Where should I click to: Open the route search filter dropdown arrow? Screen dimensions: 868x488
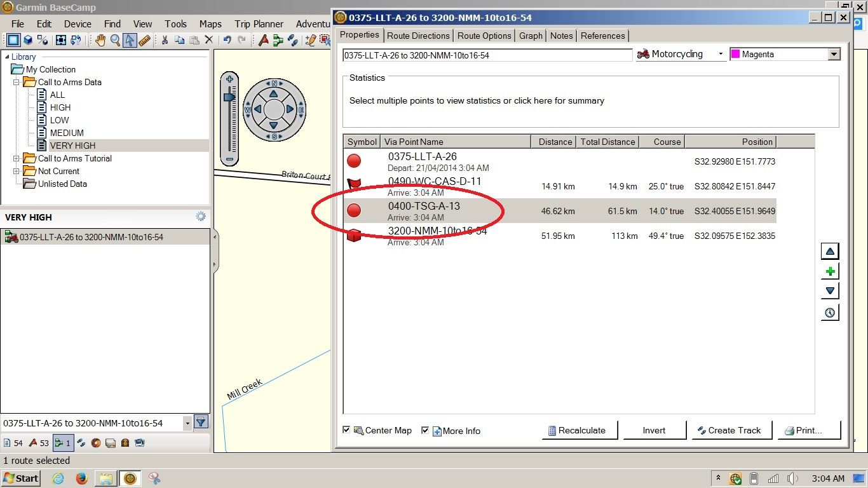point(187,423)
